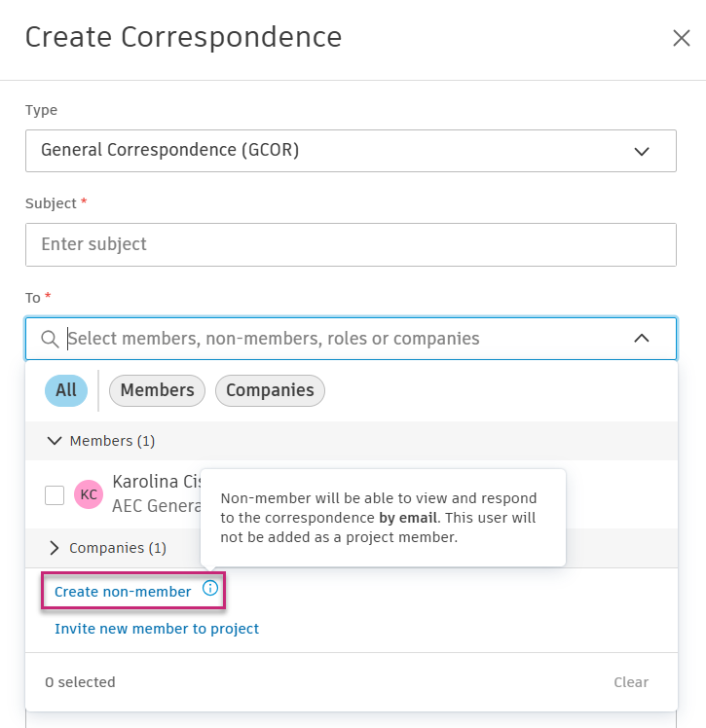Click into the Enter subject field

351,244
